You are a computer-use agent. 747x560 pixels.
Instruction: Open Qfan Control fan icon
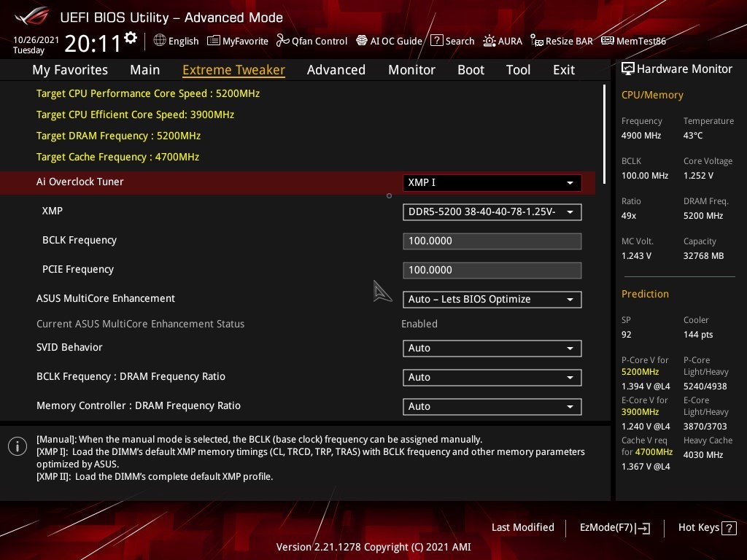283,41
